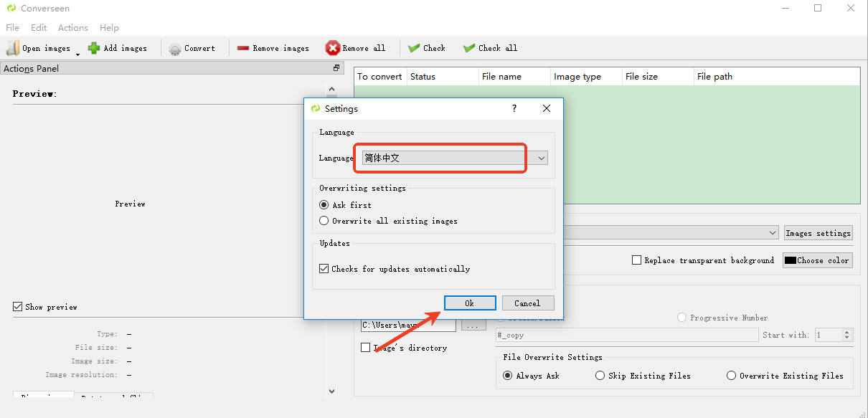The height and width of the screenshot is (418, 868).
Task: Open the Edit menu
Action: pyautogui.click(x=39, y=28)
